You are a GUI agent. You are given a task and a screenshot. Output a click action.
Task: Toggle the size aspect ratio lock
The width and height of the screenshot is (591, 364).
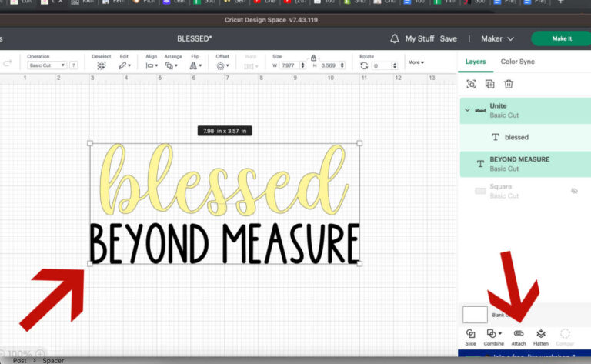click(313, 57)
